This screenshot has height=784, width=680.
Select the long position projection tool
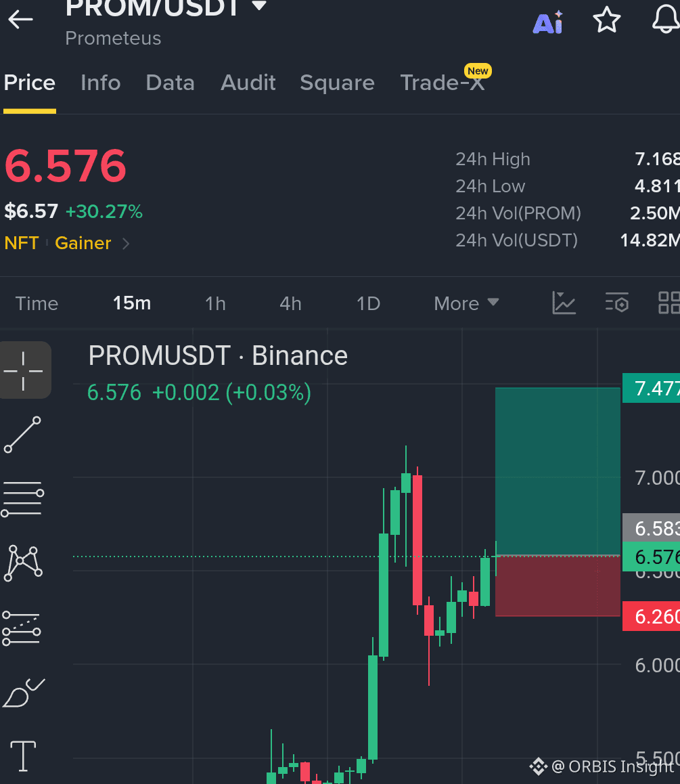pos(22,628)
